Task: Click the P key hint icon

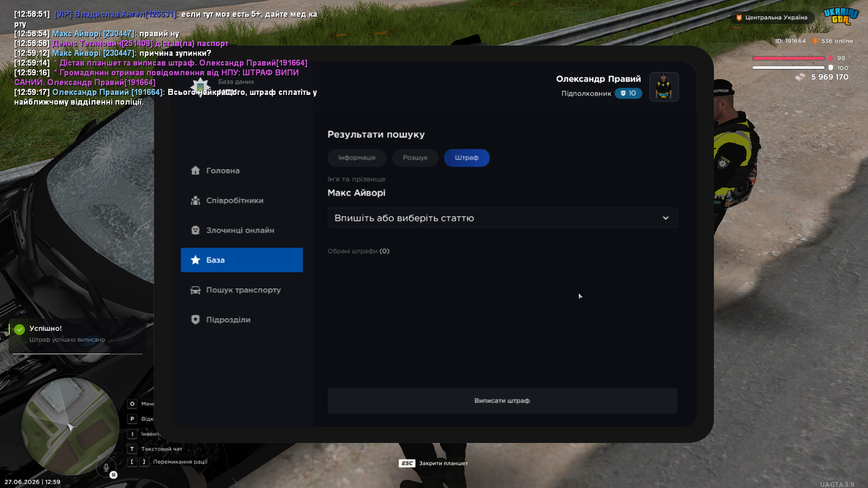Action: click(x=133, y=419)
